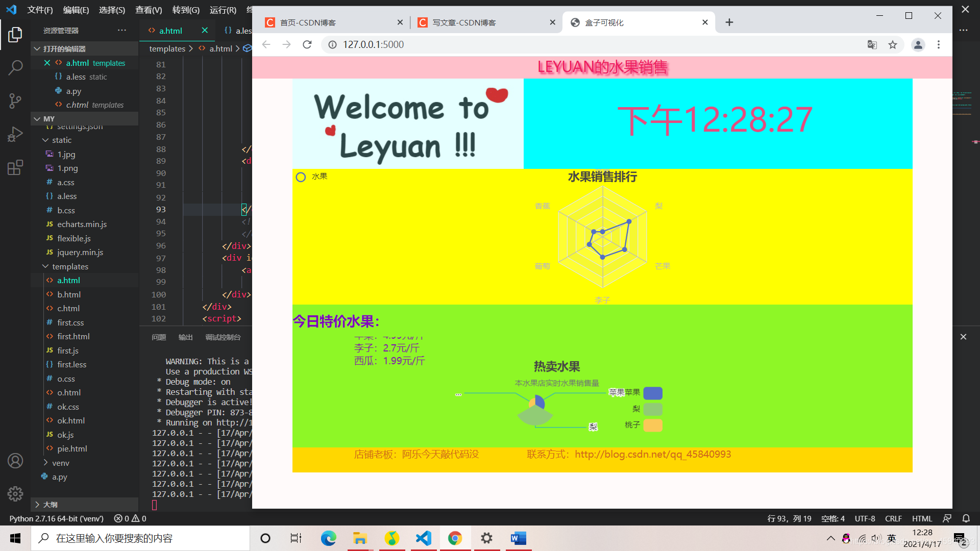Click the Google Translate icon in the address bar
980x551 pixels.
click(x=871, y=44)
